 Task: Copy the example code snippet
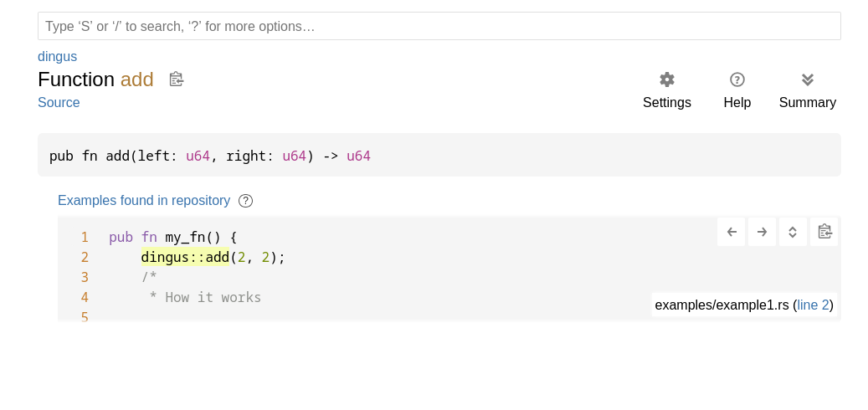point(824,232)
